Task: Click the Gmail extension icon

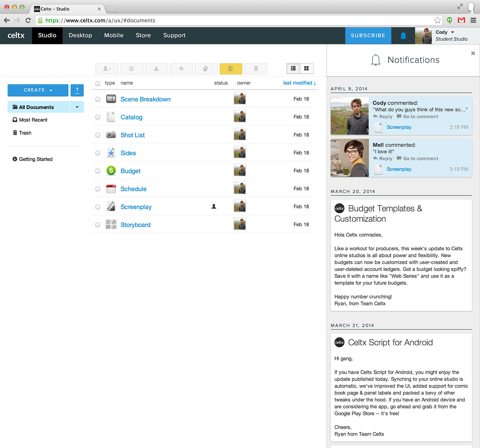Action: click(461, 20)
